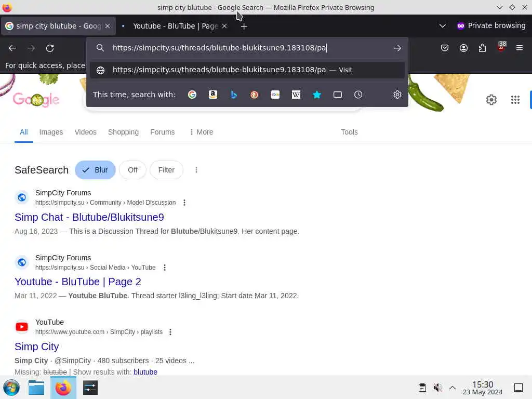Search this time in open Tabs

coord(338,95)
